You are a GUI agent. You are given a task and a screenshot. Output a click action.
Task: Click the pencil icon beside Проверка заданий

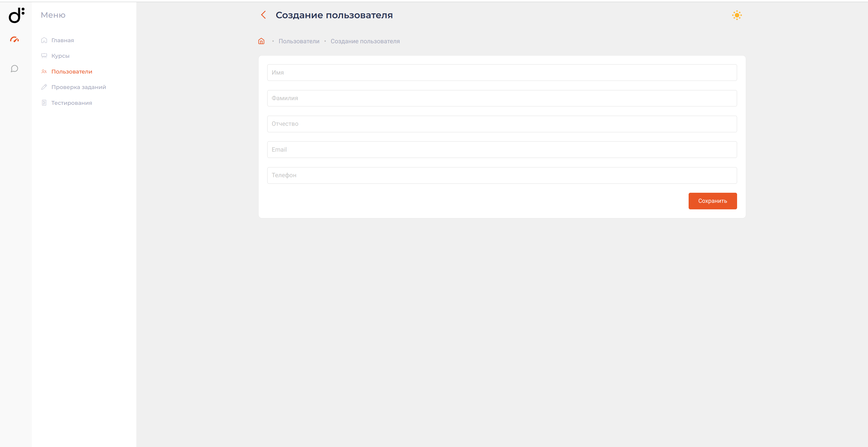[x=44, y=87]
